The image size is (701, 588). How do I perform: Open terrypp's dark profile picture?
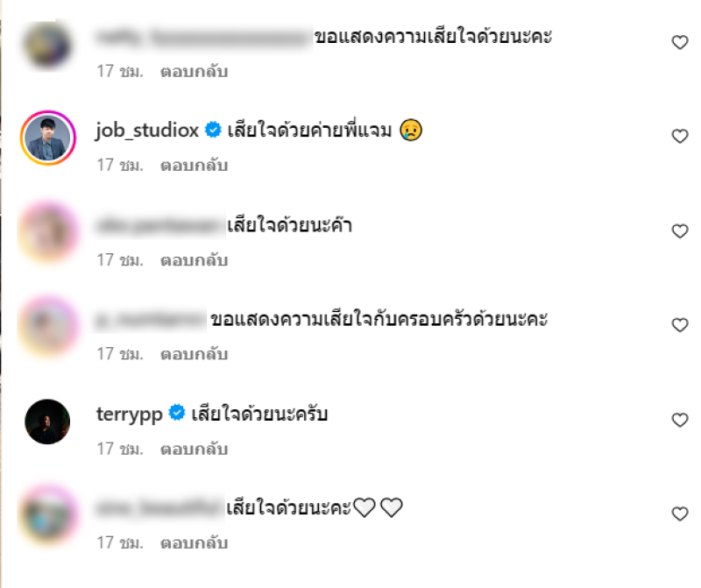pos(48,422)
